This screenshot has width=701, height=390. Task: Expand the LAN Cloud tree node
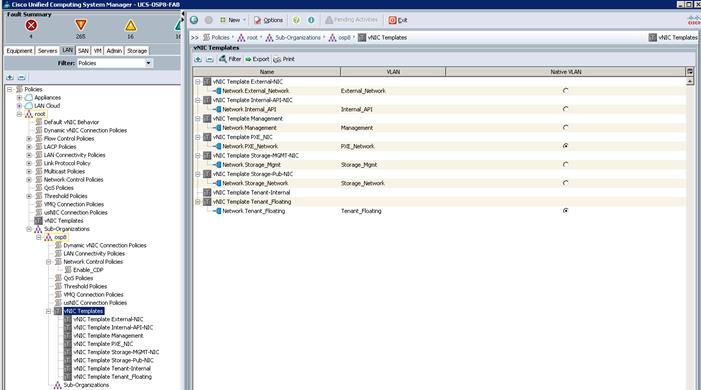(x=19, y=106)
